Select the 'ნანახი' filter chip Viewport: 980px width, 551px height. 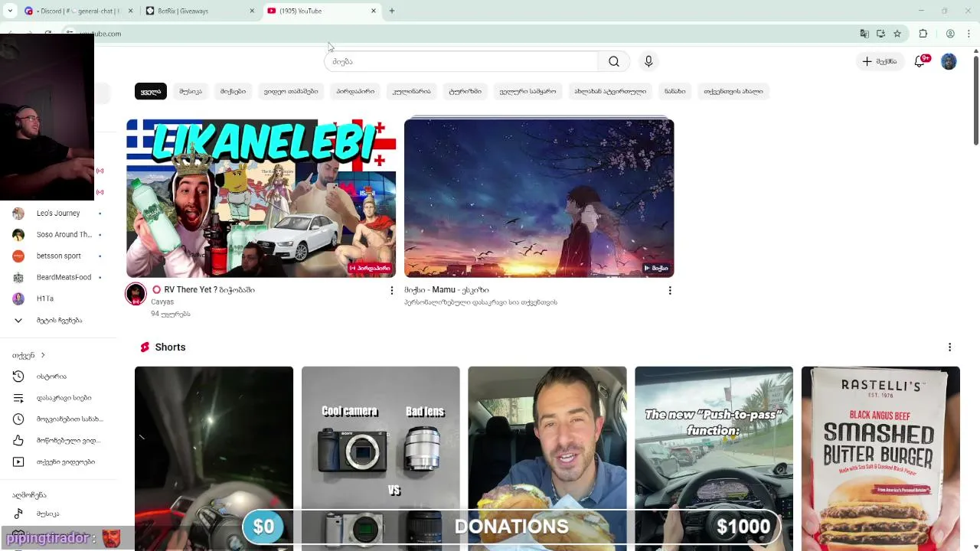tap(675, 91)
